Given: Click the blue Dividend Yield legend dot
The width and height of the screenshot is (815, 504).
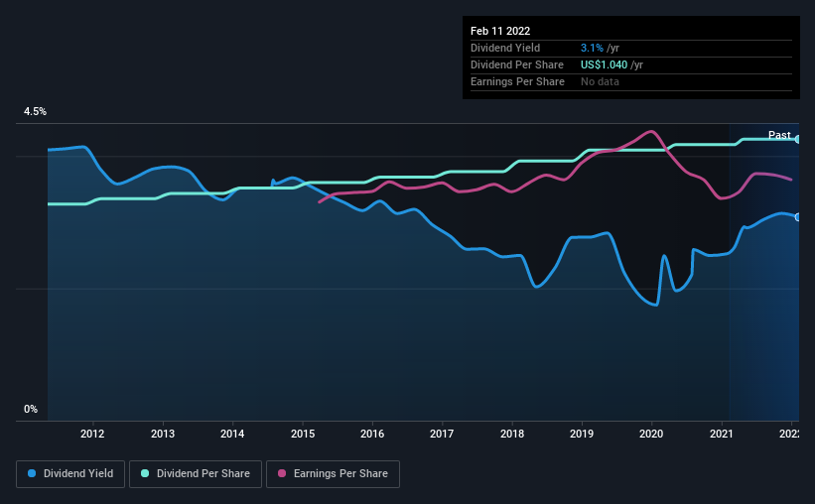Looking at the screenshot, I should [32, 473].
